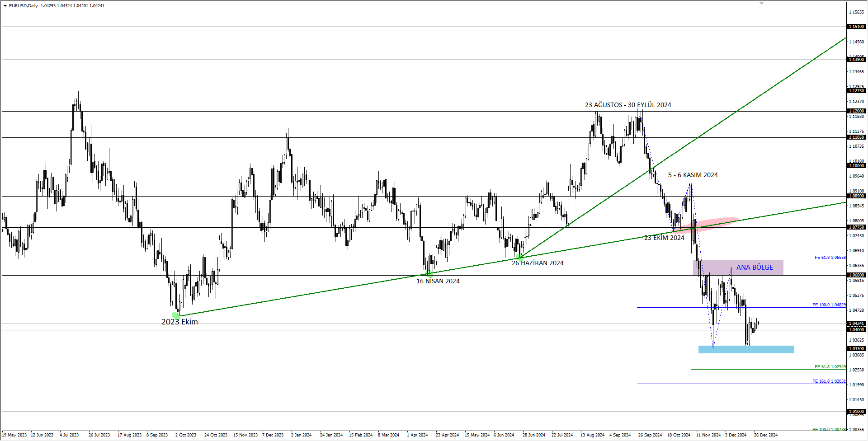Click the '19 May 2023' date on time axis
868x441 pixels.
14,435
